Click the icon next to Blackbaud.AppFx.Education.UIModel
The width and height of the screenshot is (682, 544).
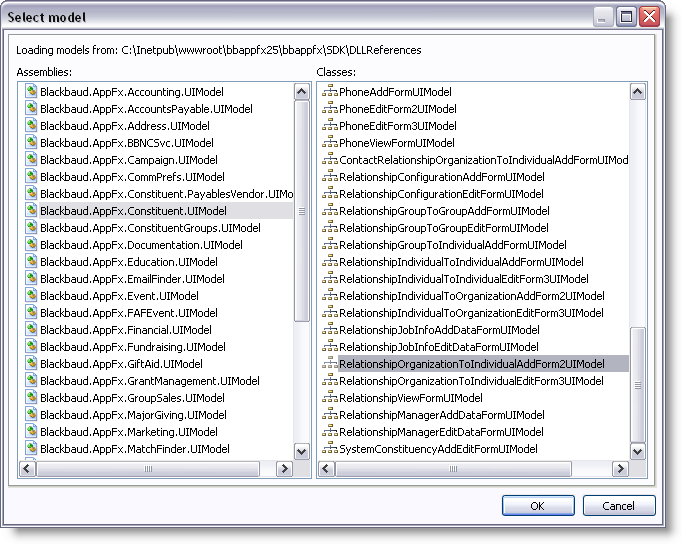coord(31,261)
